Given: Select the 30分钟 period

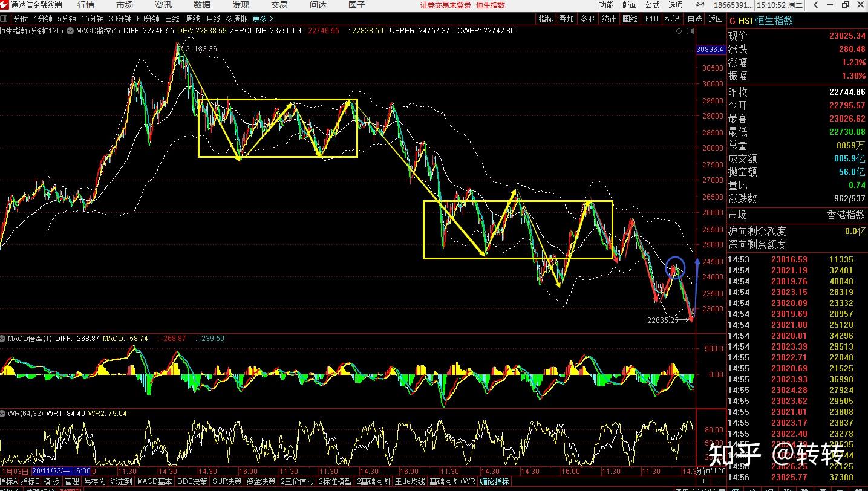Looking at the screenshot, I should [x=120, y=19].
